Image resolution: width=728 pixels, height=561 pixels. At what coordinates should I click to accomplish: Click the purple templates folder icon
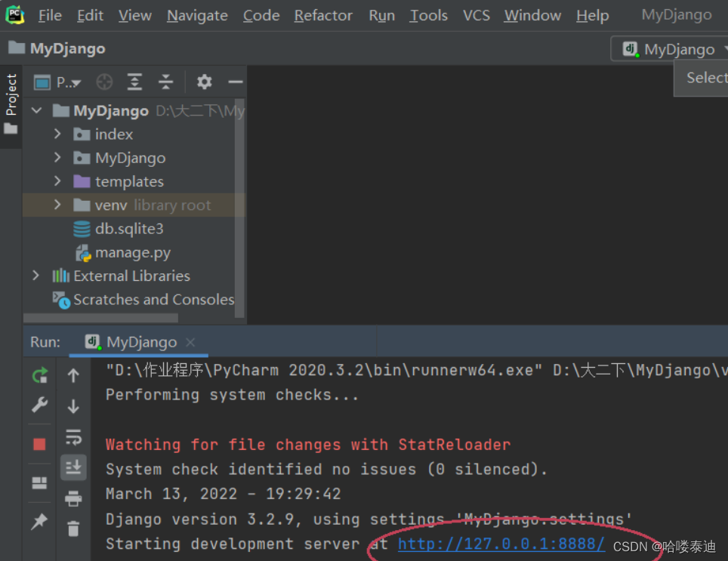tap(82, 181)
